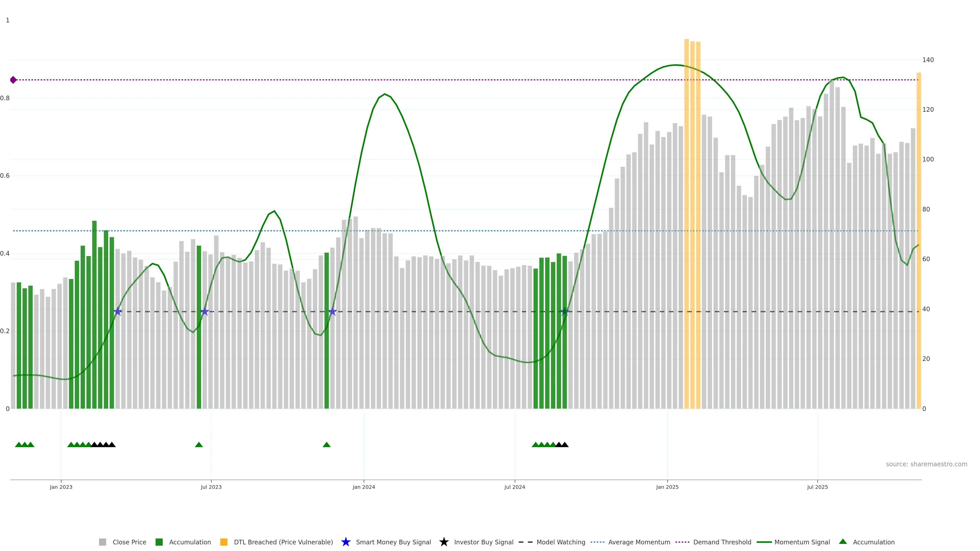
Task: Click the single green triangle near Jul 2023
Action: [x=199, y=445]
